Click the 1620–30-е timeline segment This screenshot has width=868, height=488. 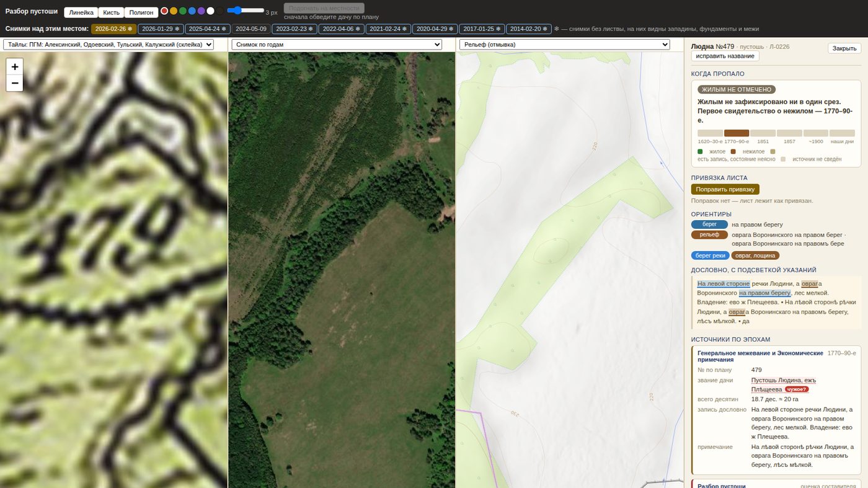coord(710,133)
